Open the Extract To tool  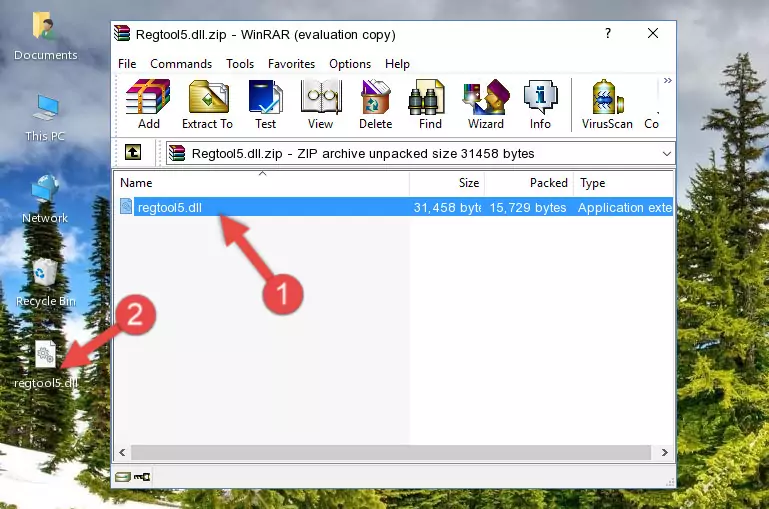207,104
